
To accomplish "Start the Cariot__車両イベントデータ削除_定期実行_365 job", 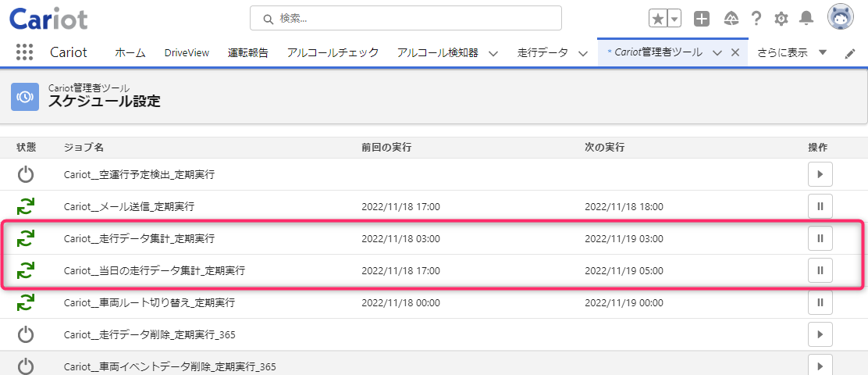I will click(820, 366).
